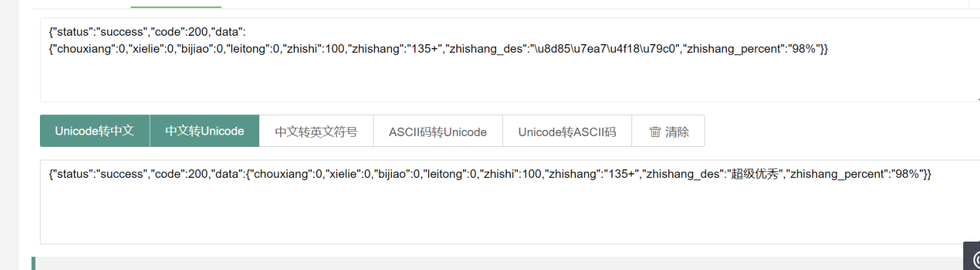Click "status":"success" in the input box
The image size is (980, 270).
coord(99,31)
